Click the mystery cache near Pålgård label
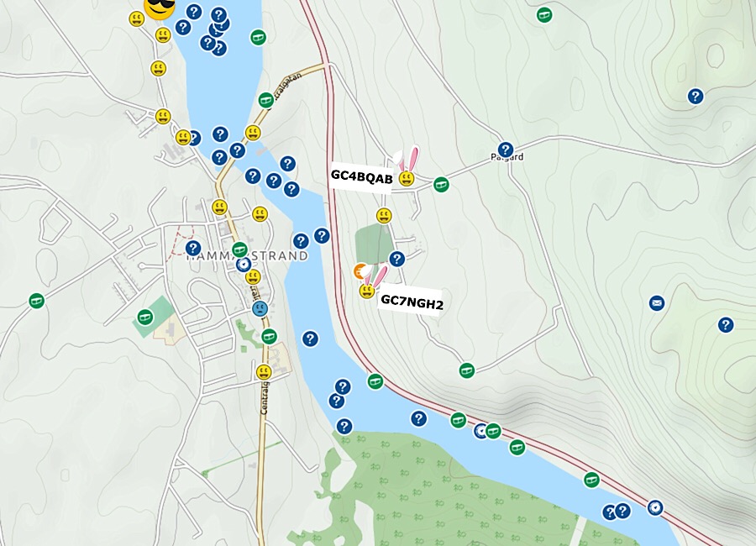The height and width of the screenshot is (546, 756). coord(505,150)
